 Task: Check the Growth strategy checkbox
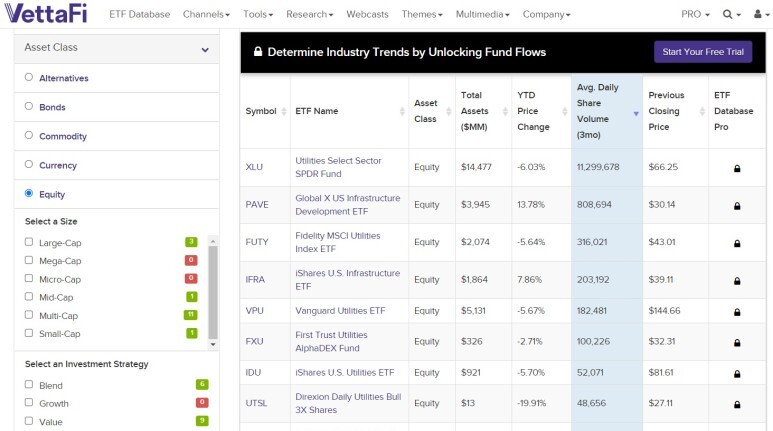[x=29, y=402]
